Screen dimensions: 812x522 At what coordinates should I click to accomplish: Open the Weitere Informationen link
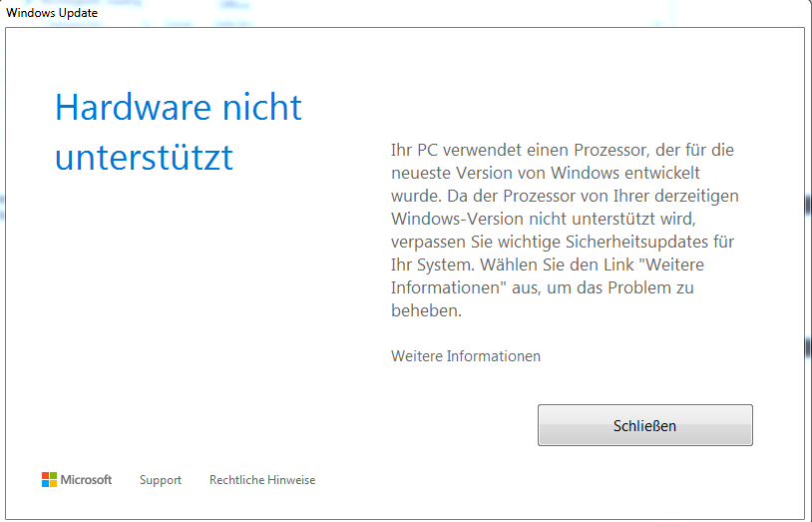(x=466, y=356)
